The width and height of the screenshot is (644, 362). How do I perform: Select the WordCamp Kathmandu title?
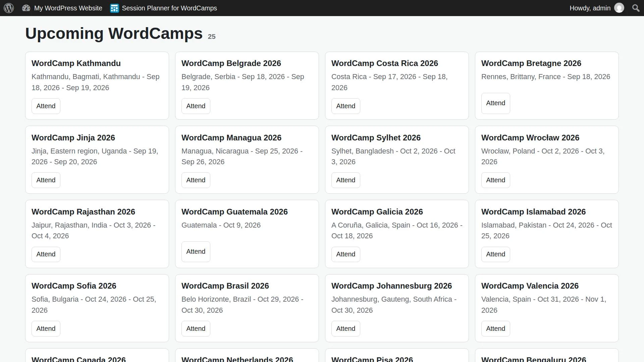tap(76, 63)
